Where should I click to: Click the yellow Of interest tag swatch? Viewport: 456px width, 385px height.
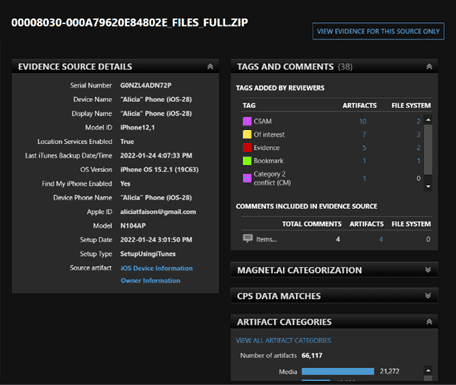(x=247, y=134)
